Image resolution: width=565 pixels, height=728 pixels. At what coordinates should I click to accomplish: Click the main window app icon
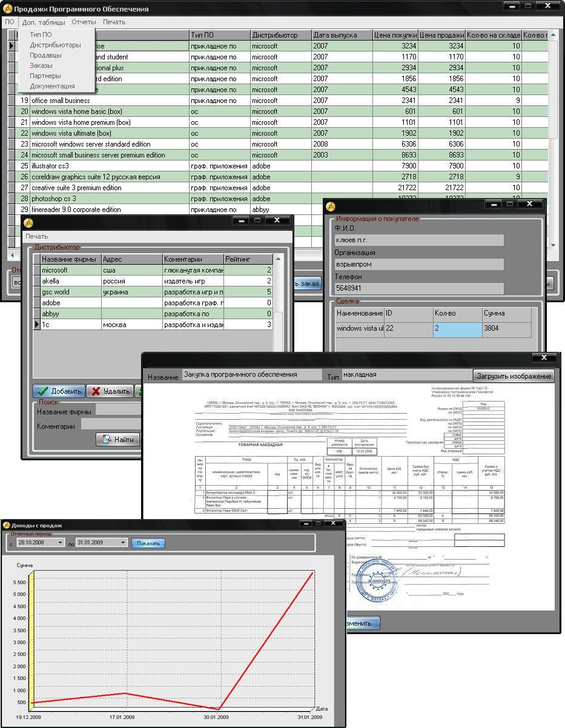pos(7,8)
